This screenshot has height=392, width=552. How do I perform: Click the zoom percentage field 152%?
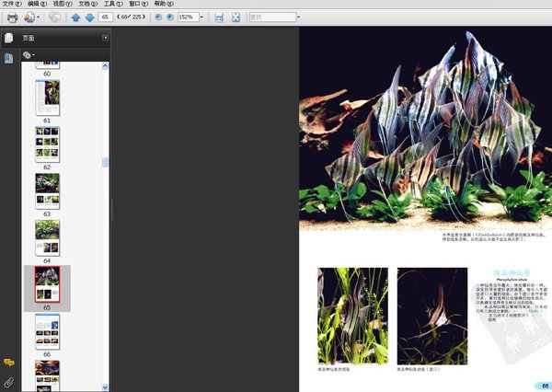click(188, 17)
